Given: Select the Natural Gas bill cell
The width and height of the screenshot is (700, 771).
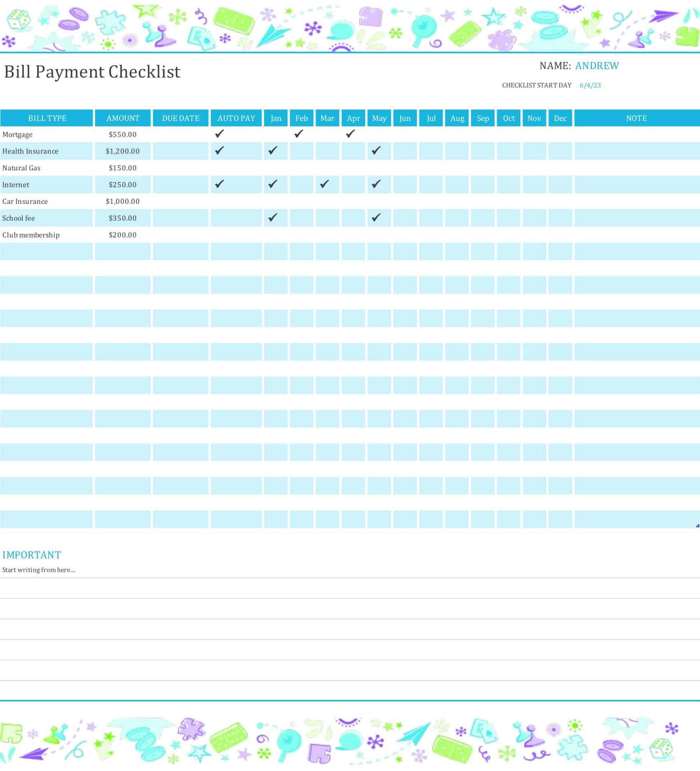Looking at the screenshot, I should coord(47,168).
